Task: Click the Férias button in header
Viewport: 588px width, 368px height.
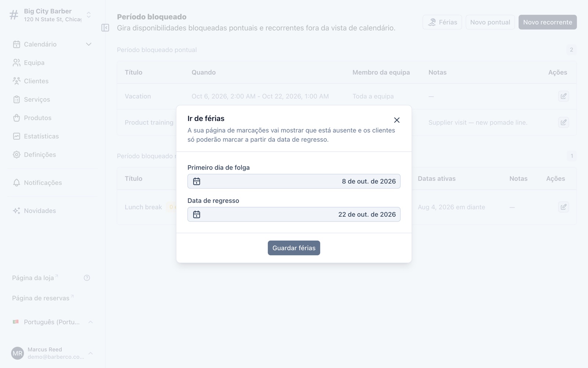Action: tap(442, 22)
